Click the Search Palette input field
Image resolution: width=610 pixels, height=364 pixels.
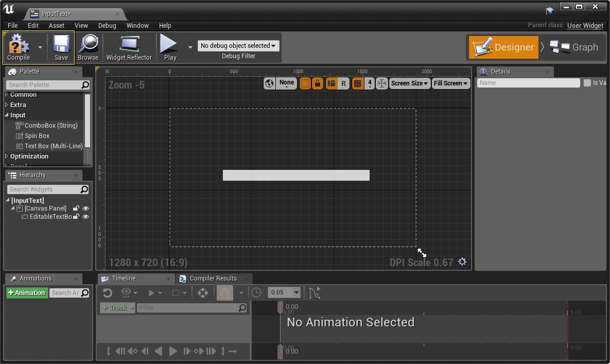44,85
